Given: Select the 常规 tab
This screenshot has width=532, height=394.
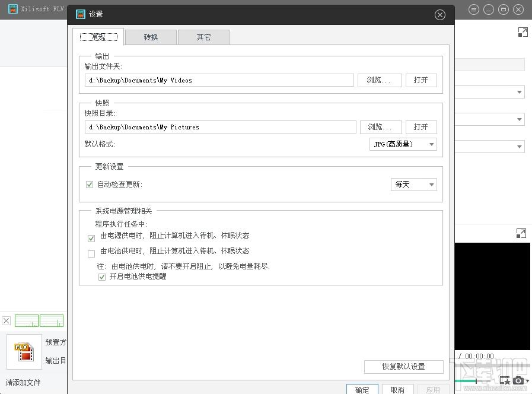Looking at the screenshot, I should [x=98, y=37].
